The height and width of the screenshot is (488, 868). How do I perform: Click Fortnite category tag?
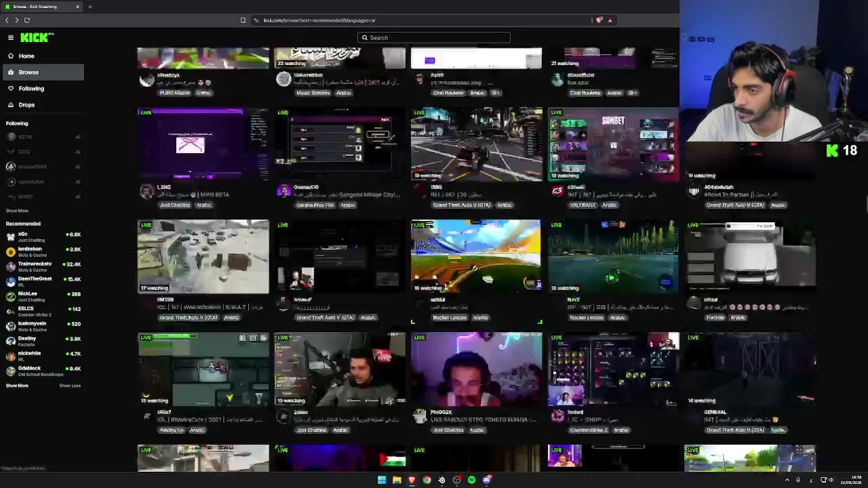tap(715, 318)
